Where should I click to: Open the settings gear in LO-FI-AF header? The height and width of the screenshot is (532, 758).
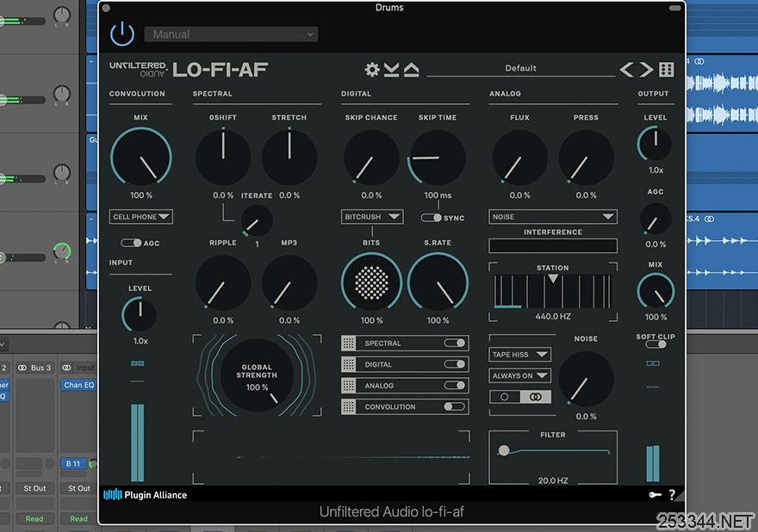[372, 70]
